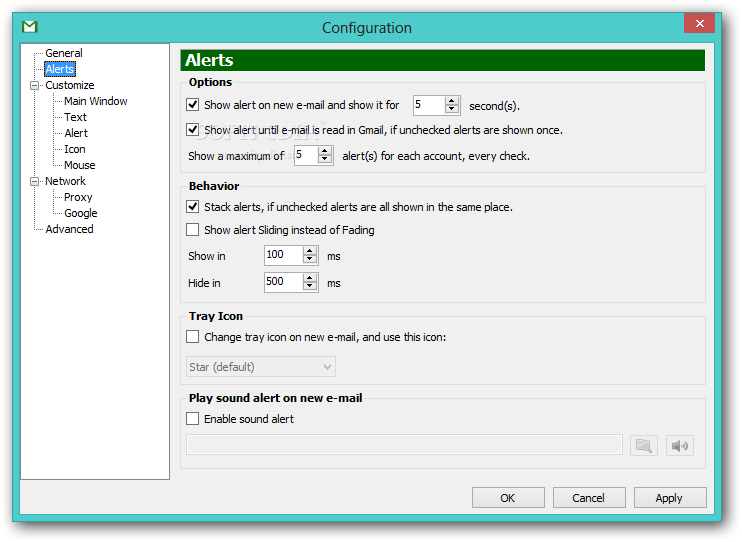The height and width of the screenshot is (542, 742).
Task: Open the Icon customization page
Action: 75,150
